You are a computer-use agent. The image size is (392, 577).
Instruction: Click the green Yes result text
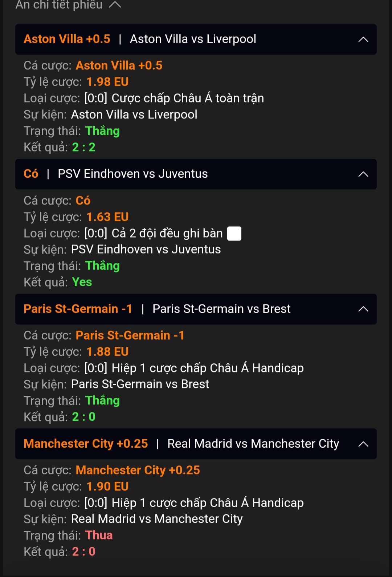(x=82, y=282)
